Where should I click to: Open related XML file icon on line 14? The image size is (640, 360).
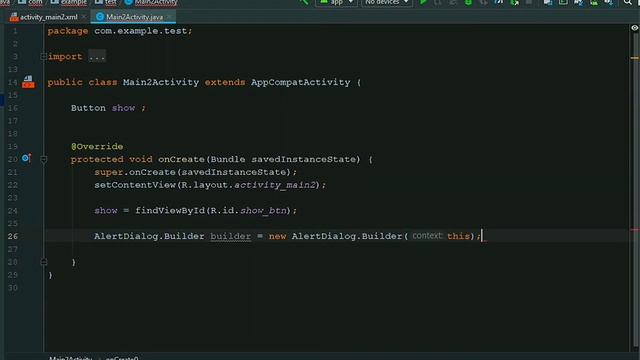tap(28, 82)
